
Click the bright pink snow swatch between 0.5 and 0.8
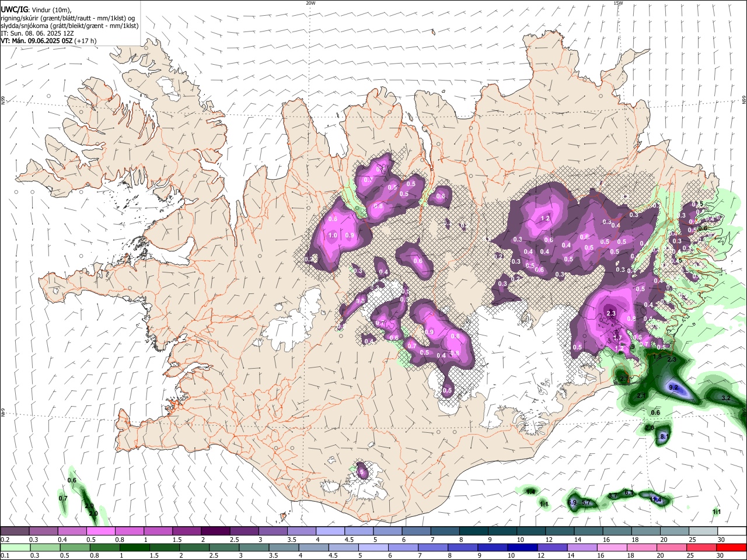point(100,531)
